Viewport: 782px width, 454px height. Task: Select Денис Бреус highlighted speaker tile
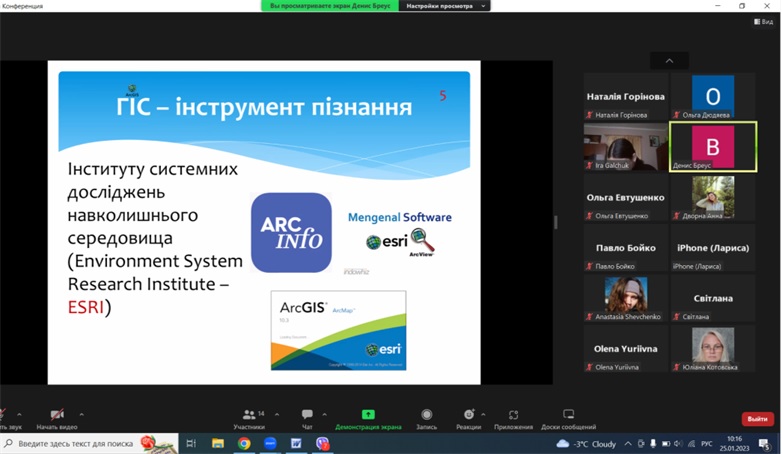713,147
